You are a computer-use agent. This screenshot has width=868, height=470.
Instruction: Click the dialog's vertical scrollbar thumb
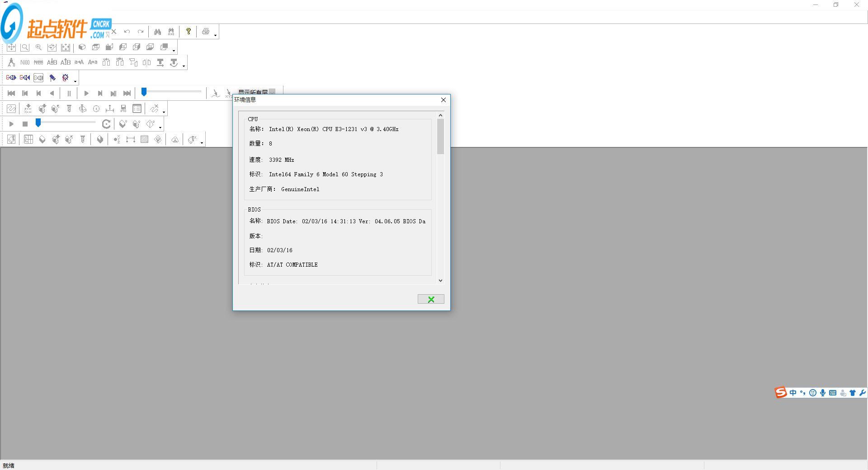tap(440, 136)
